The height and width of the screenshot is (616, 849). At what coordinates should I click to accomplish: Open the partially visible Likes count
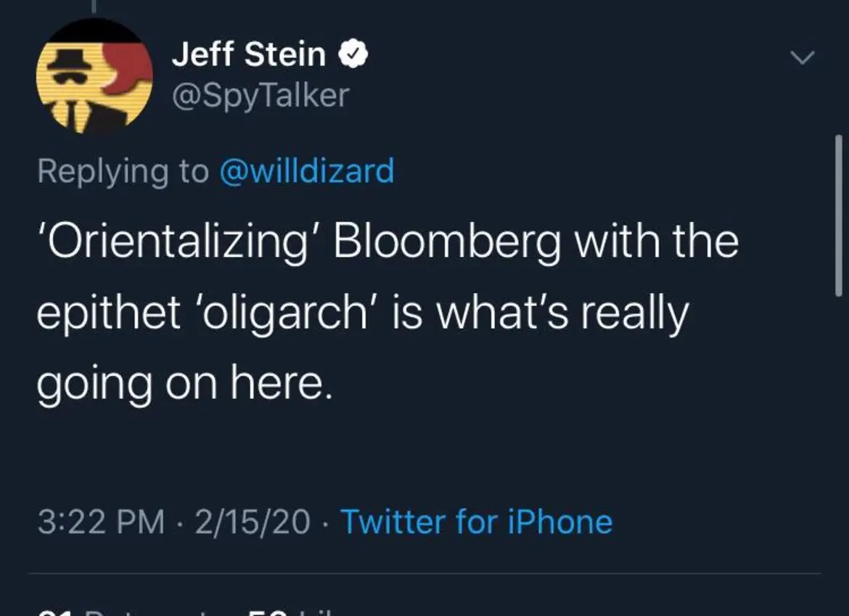point(290,612)
